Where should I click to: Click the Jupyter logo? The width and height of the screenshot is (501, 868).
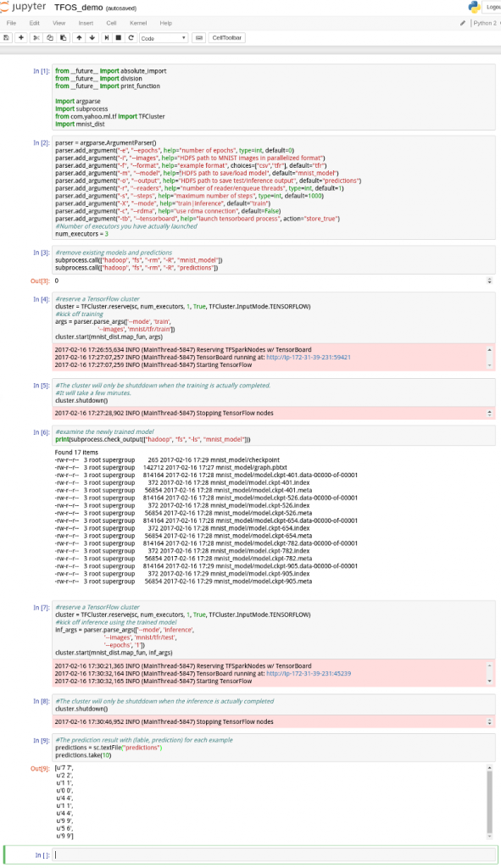pyautogui.click(x=23, y=7)
